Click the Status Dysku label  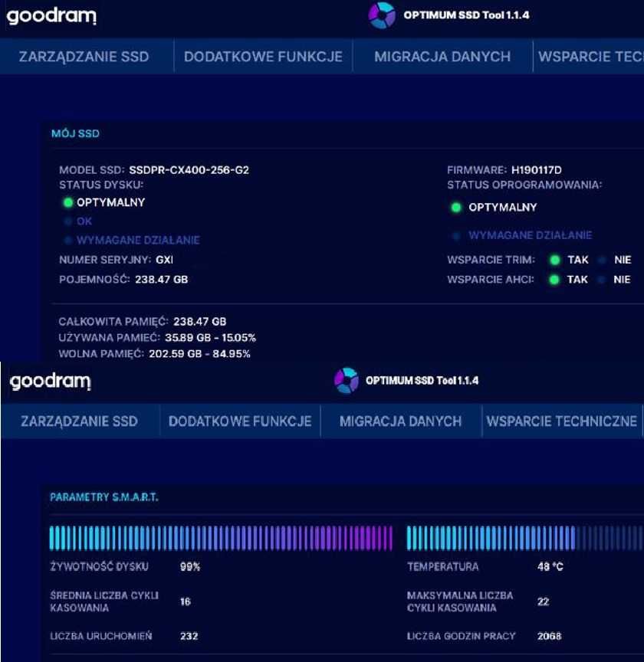pyautogui.click(x=101, y=185)
